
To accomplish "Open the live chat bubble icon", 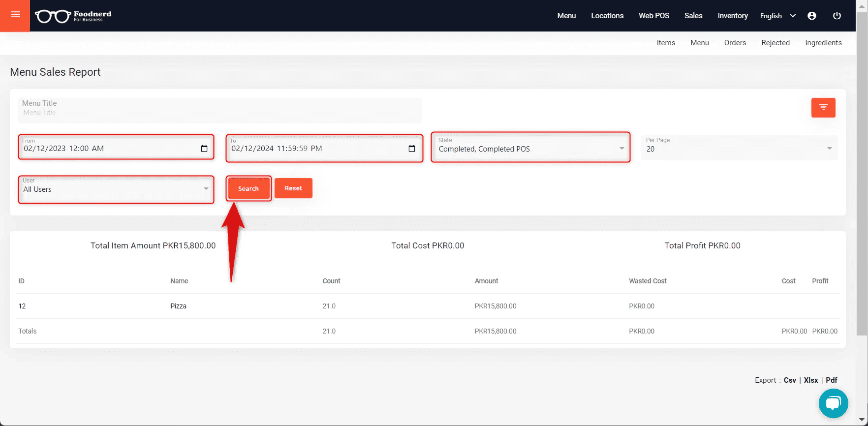I will coord(833,403).
